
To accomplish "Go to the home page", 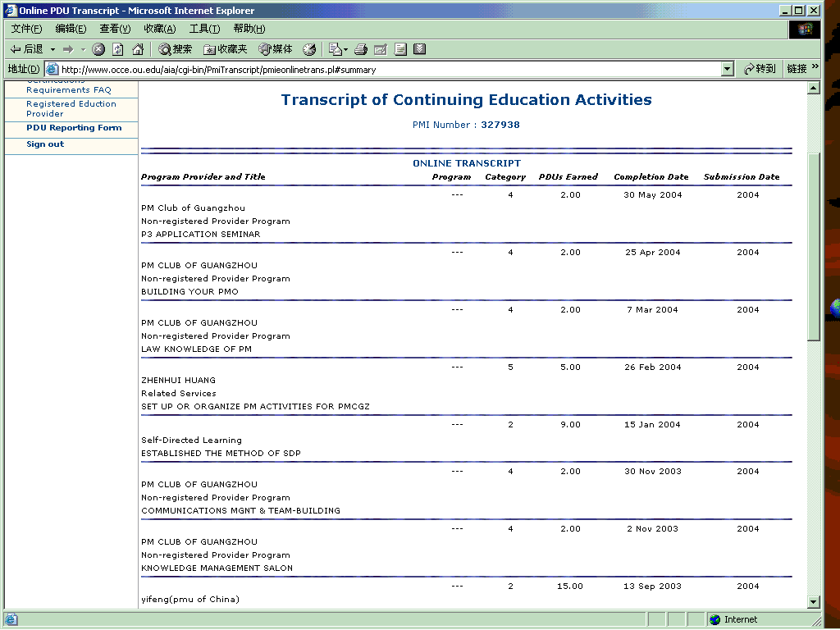I will pyautogui.click(x=138, y=49).
